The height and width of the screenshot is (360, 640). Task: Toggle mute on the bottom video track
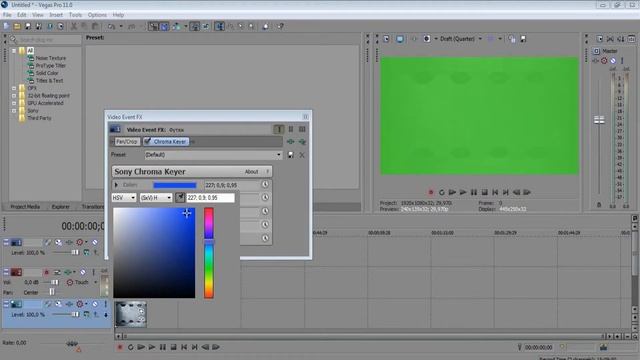95,304
